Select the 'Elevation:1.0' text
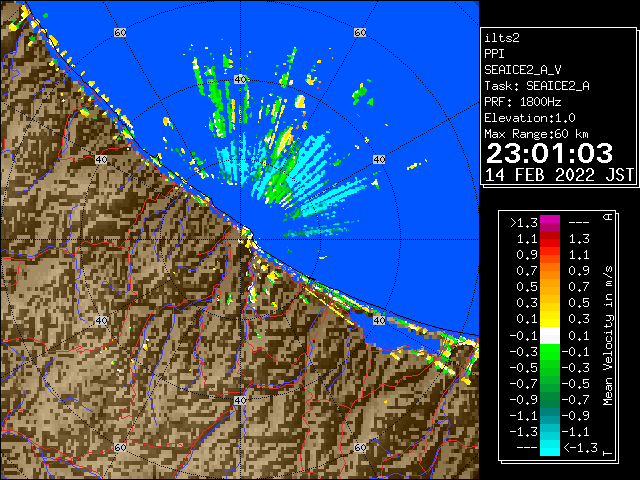Image resolution: width=640 pixels, height=480 pixels. pyautogui.click(x=530, y=118)
